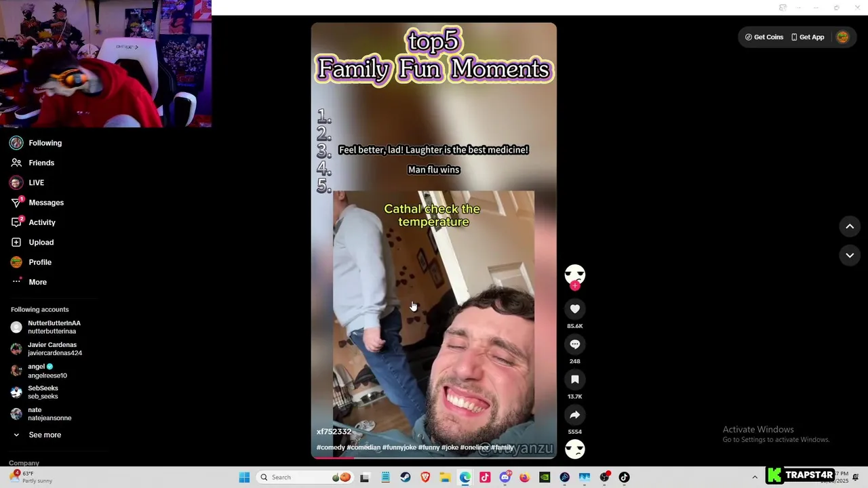Open the sound disc icon below share
This screenshot has width=868, height=488.
coord(574,449)
